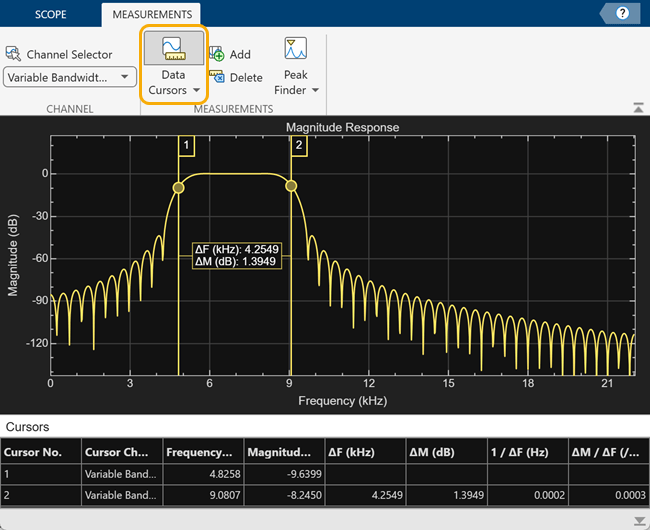This screenshot has width=650, height=530.
Task: Click the Channel Selector icon
Action: tap(13, 54)
